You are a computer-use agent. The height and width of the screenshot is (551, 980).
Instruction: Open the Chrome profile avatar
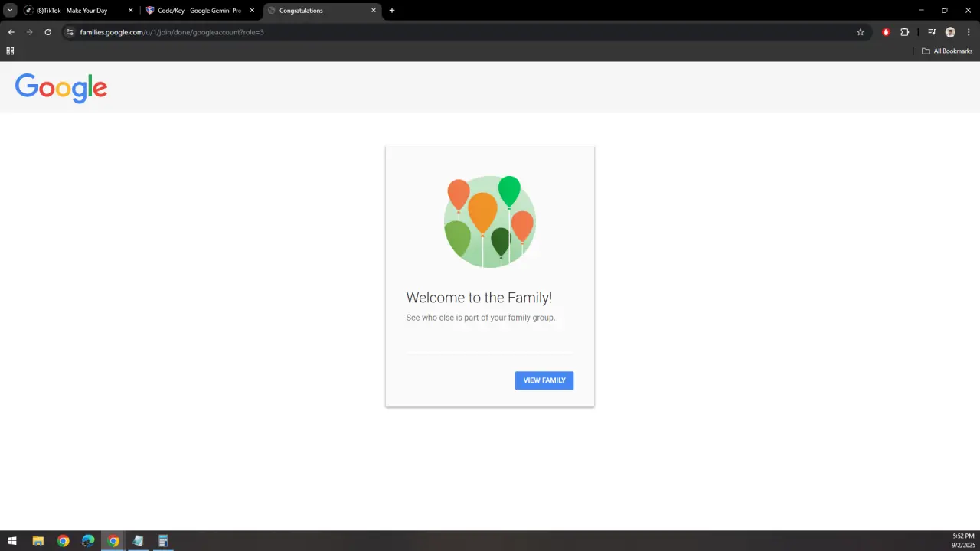[x=950, y=32]
